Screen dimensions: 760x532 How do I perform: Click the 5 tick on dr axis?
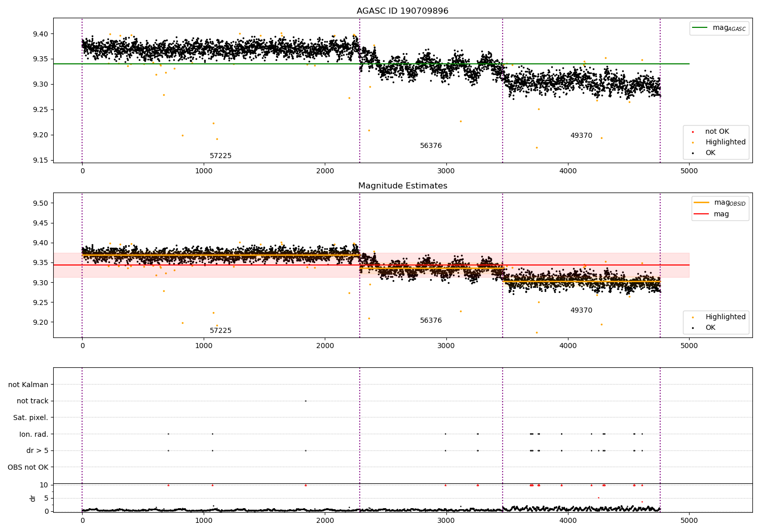click(x=46, y=499)
